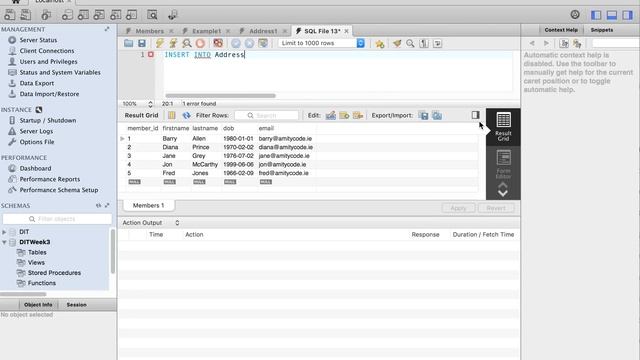Edit current row icon
Image resolution: width=640 pixels, height=360 pixels.
[x=331, y=116]
